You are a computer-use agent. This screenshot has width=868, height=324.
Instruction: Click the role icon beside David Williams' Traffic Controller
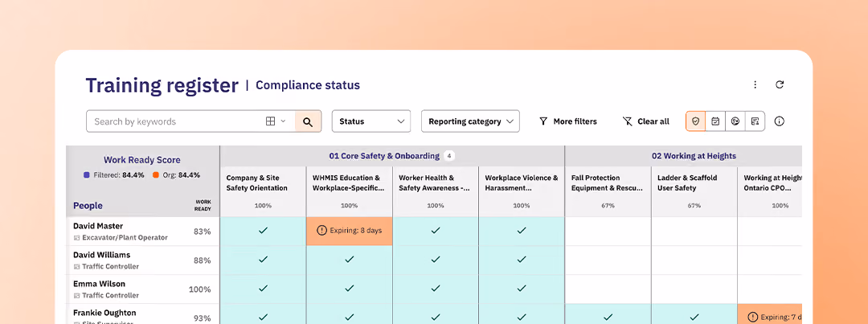76,266
